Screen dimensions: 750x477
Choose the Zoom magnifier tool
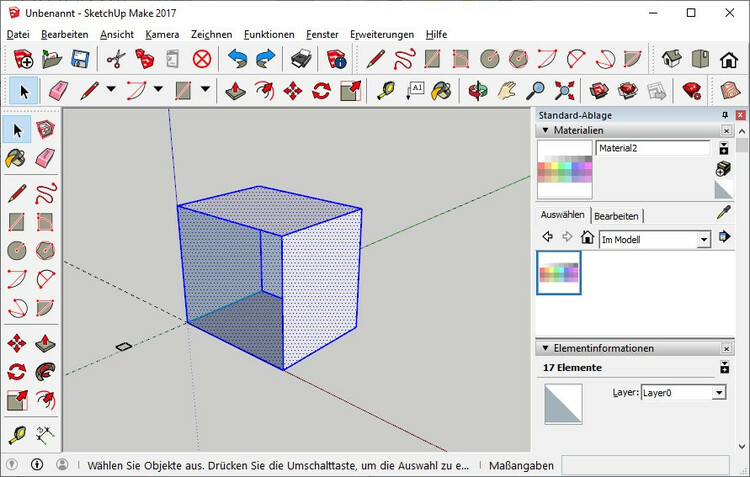pos(536,91)
